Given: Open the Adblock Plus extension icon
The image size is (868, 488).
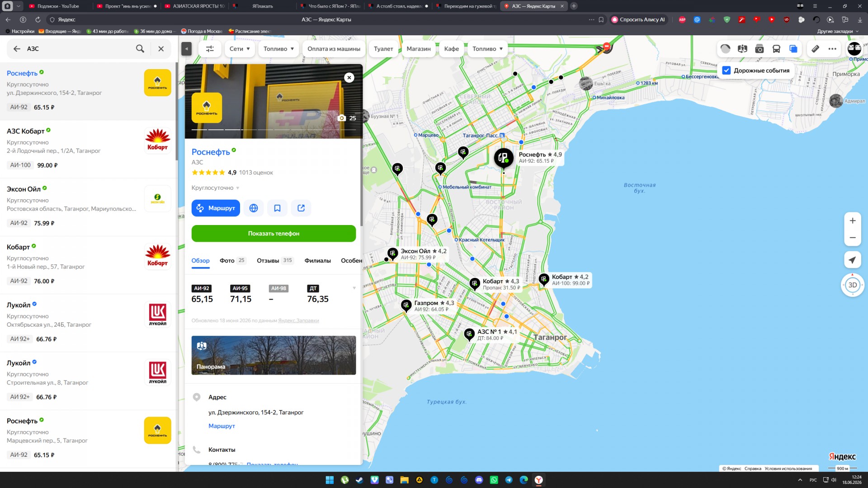Looking at the screenshot, I should pos(682,19).
